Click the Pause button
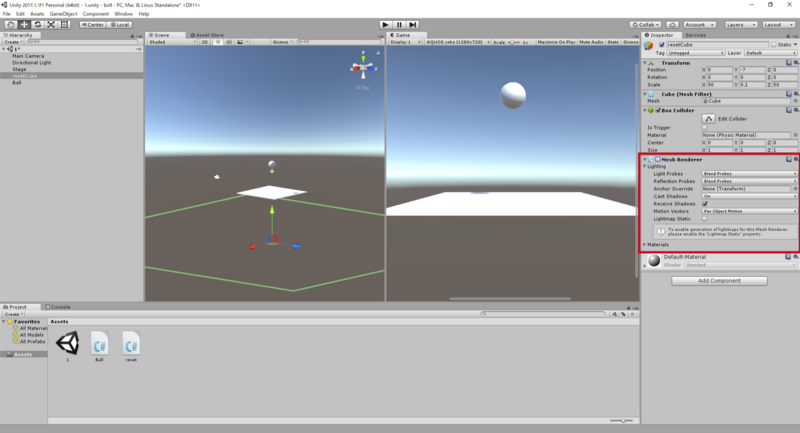The height and width of the screenshot is (433, 800). pyautogui.click(x=399, y=24)
